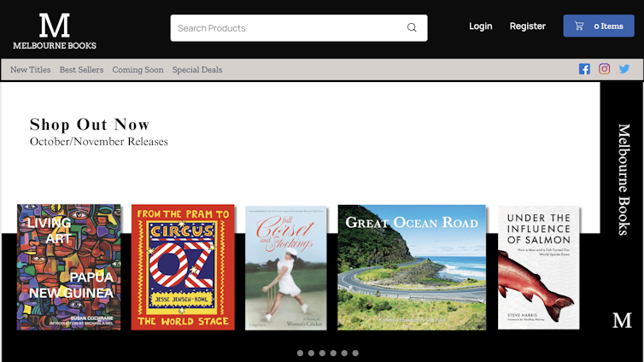Screen dimensions: 644x362
Task: View the Full Corset and Stockings book
Action: coord(286,267)
